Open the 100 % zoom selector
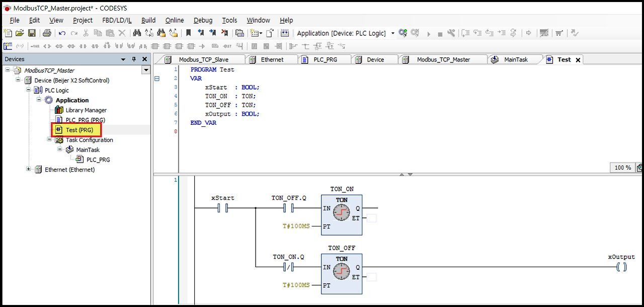Screen dimensions: 644x307 point(622,167)
